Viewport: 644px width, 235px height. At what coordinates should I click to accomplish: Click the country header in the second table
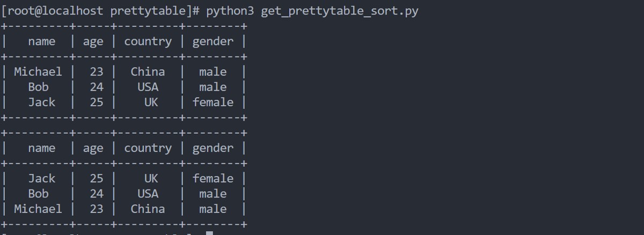(148, 148)
